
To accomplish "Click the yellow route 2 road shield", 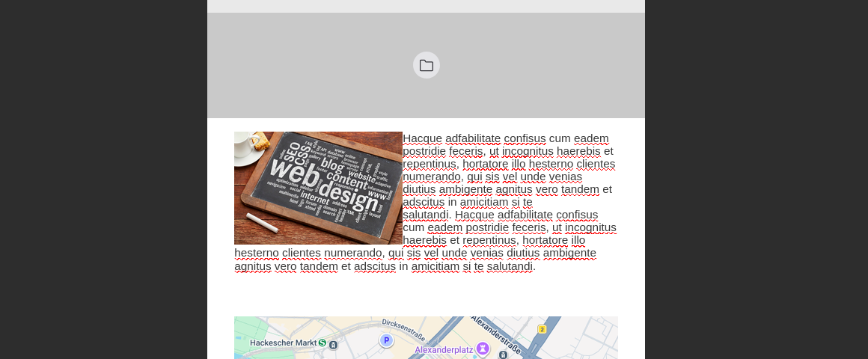I will (x=542, y=329).
